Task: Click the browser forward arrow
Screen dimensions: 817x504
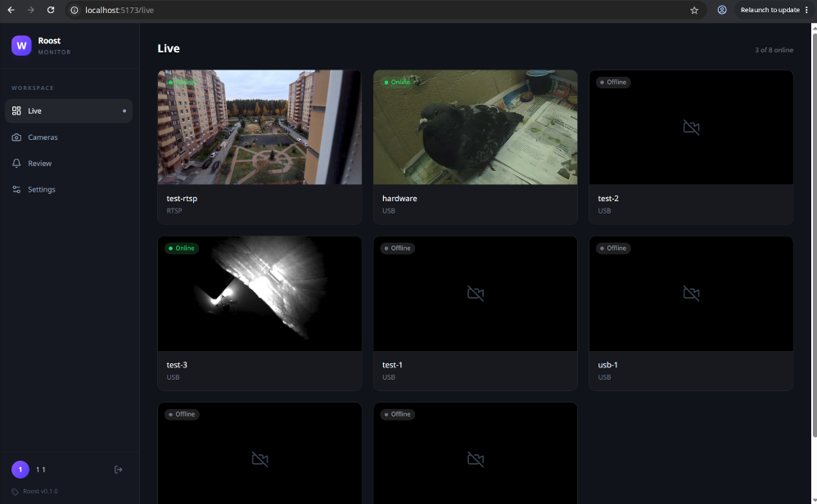Action: [31, 10]
